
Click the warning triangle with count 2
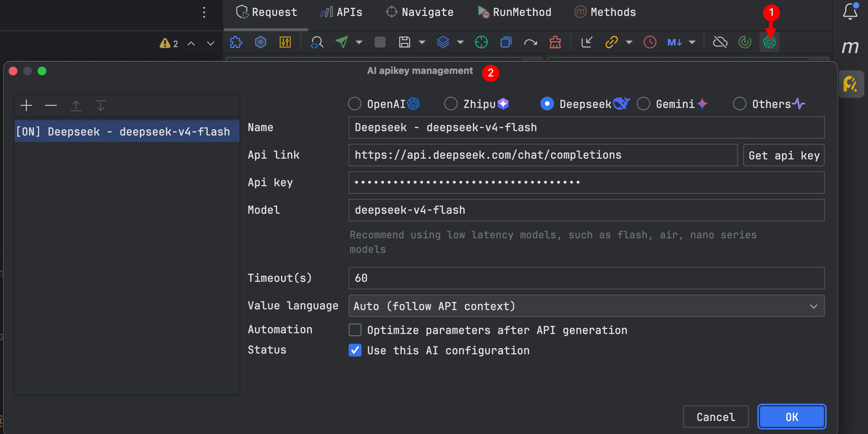tap(169, 43)
